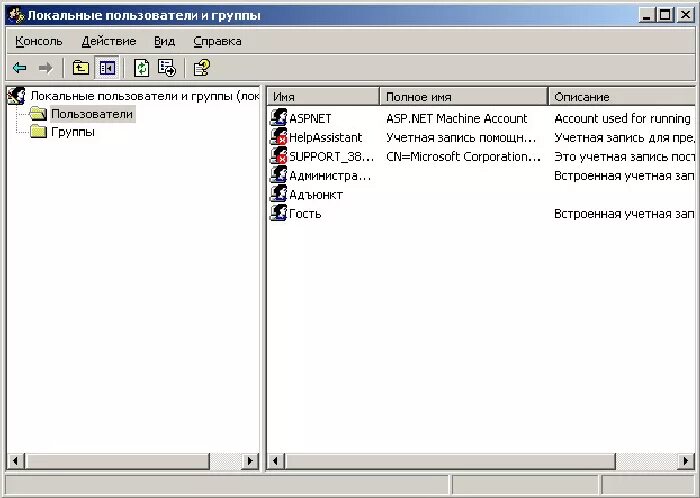This screenshot has width=700, height=498.
Task: Click the Back arrow toolbar icon
Action: (x=20, y=68)
